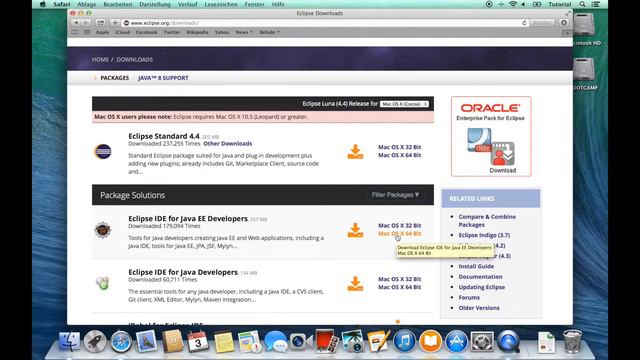
Task: Click the Java Developers package logo
Action: tap(103, 282)
